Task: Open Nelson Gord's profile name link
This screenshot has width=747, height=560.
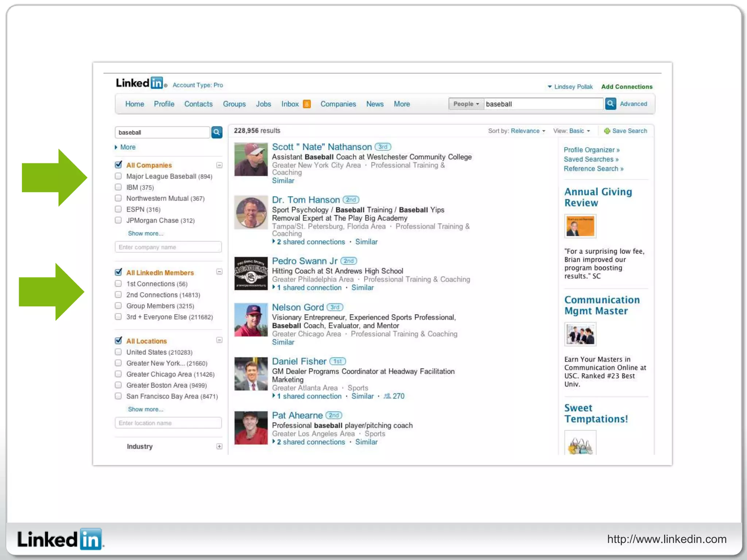Action: click(298, 307)
